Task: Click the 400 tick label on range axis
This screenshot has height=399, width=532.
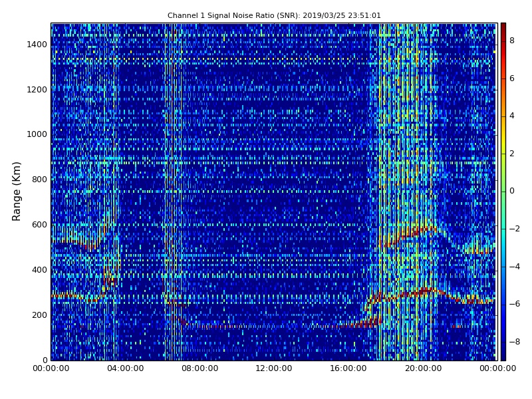Action: point(39,270)
